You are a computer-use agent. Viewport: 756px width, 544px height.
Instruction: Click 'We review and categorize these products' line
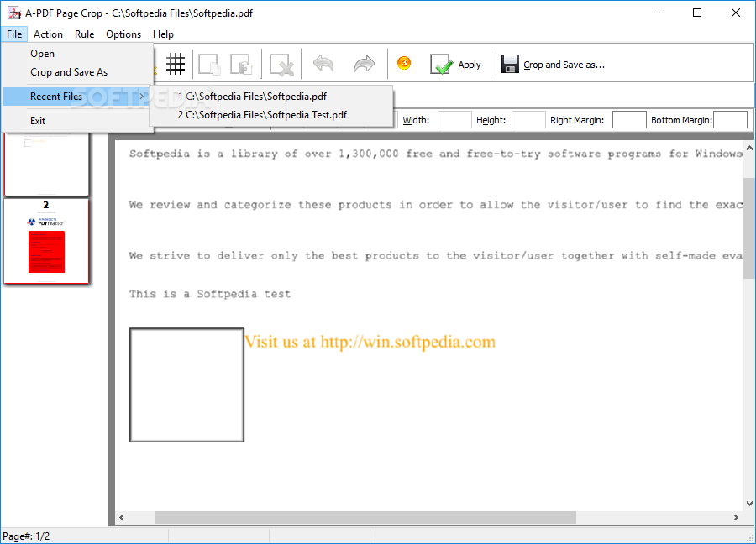[436, 205]
